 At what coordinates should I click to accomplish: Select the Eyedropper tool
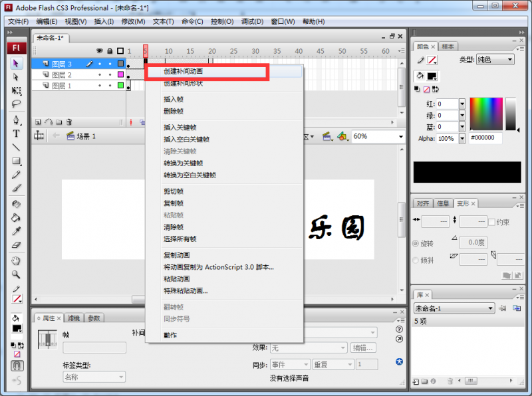16,231
